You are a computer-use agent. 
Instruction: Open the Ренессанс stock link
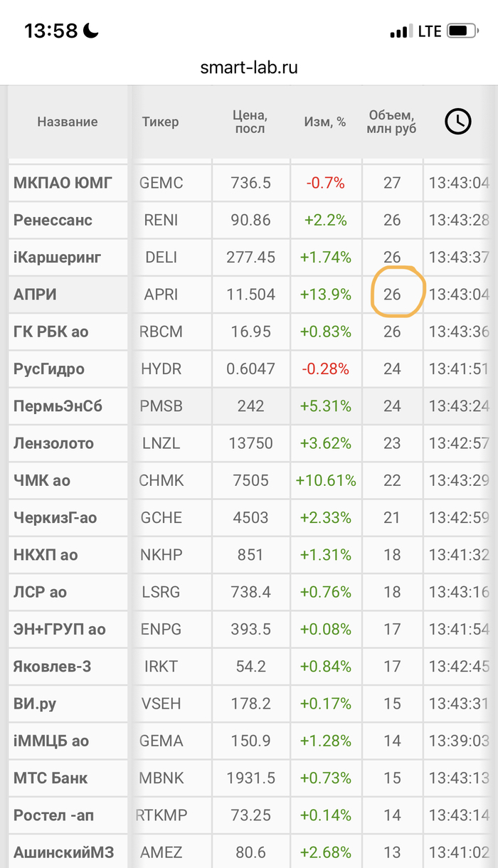(53, 220)
